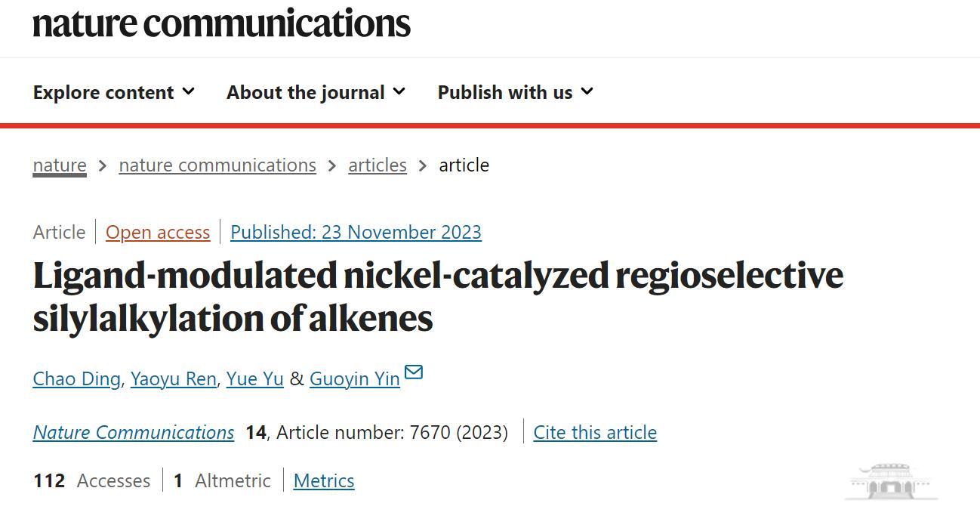Click the Open access link

tap(158, 232)
